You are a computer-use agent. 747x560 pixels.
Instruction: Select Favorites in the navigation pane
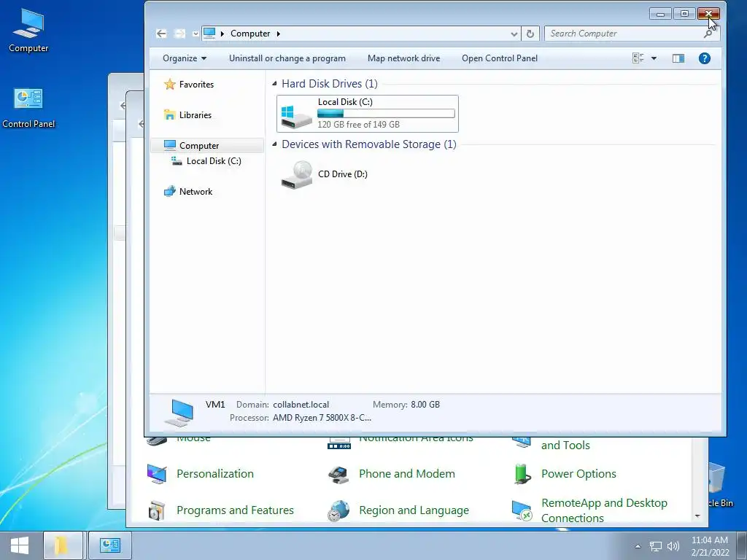[196, 85]
